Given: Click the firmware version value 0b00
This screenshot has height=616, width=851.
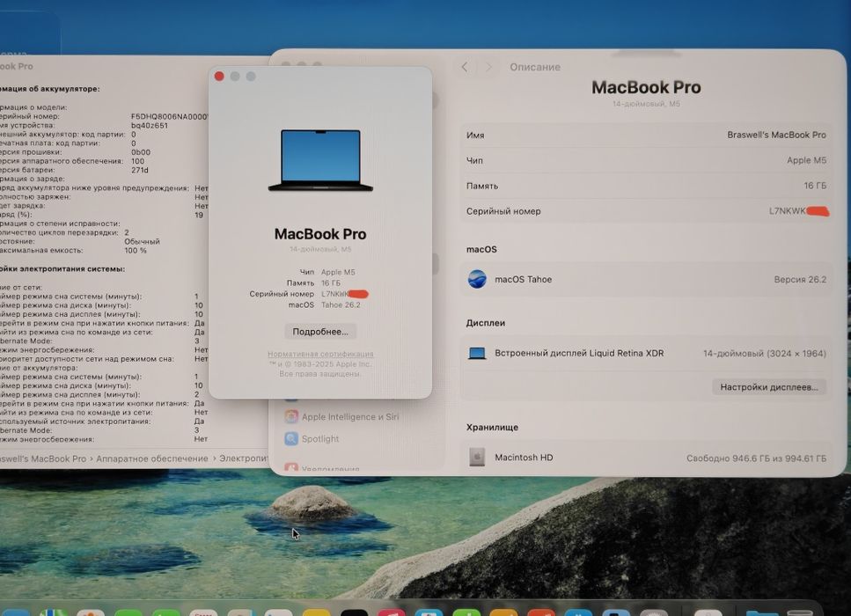Looking at the screenshot, I should click(141, 152).
